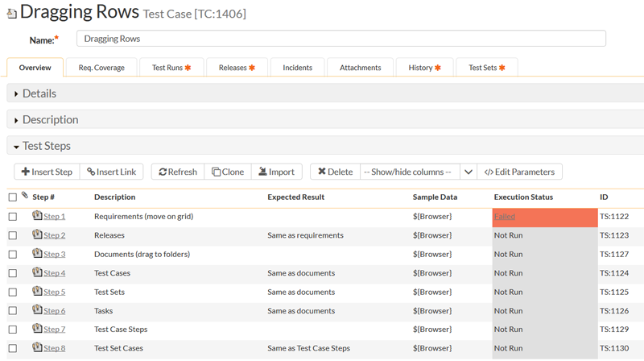This screenshot has height=361, width=644.
Task: Click the Import toolbar button
Action: tap(276, 172)
